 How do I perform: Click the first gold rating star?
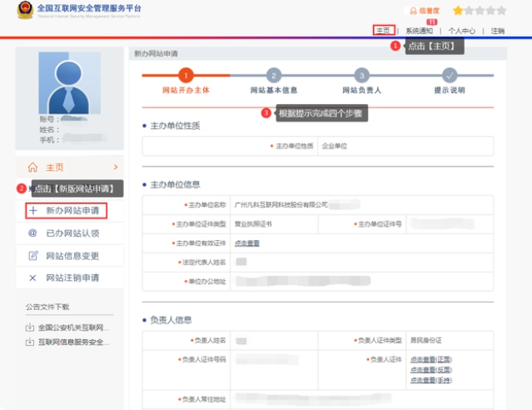458,11
